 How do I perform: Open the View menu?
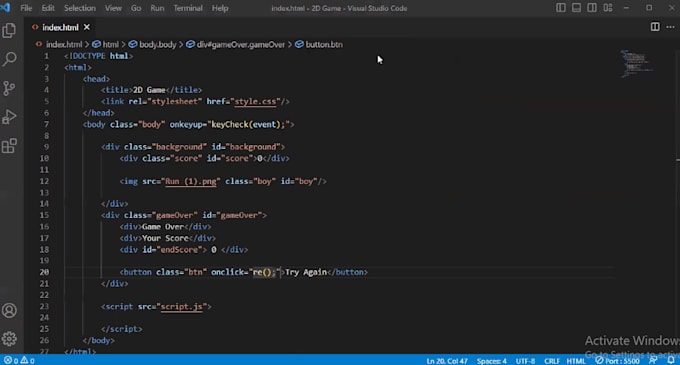click(x=113, y=8)
